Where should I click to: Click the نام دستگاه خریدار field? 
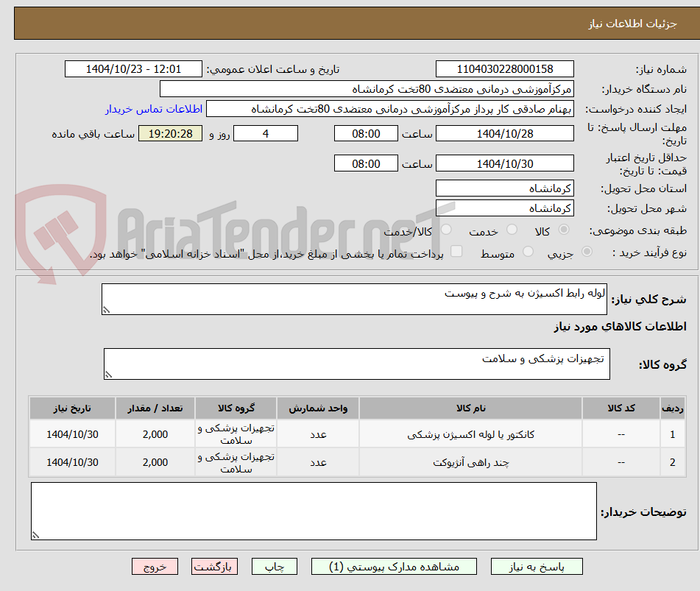point(367,89)
